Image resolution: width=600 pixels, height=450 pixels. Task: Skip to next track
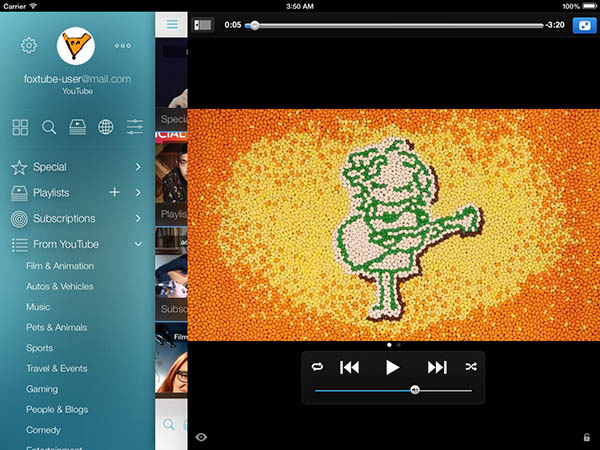point(437,367)
